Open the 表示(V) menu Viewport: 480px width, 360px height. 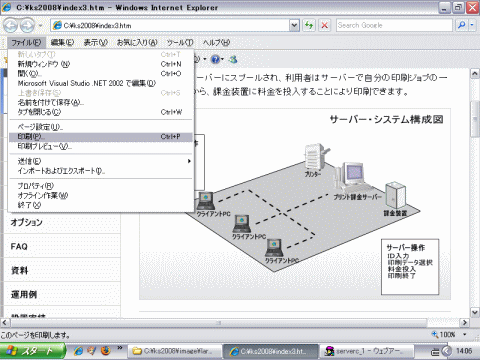96,42
